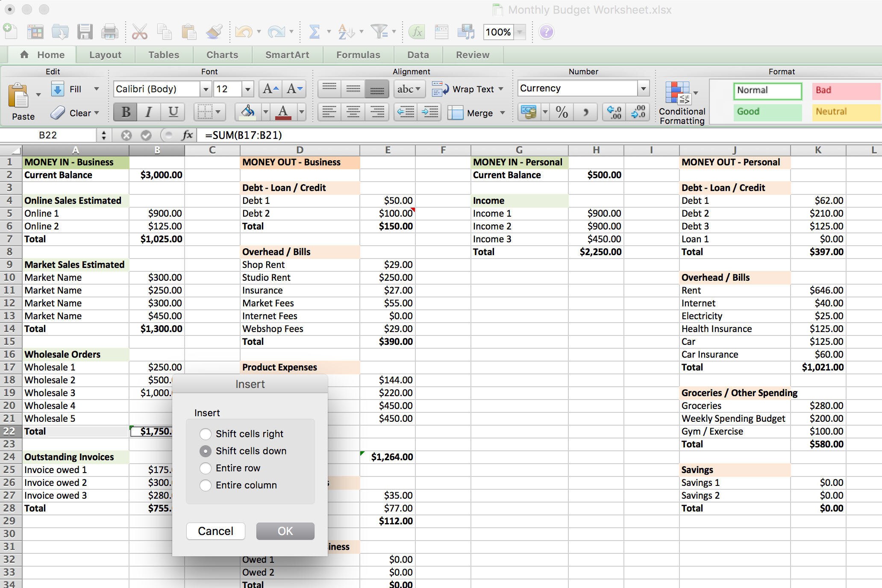Click Cancel in the Insert dialog
Viewport: 882px width, 588px height.
(x=215, y=531)
